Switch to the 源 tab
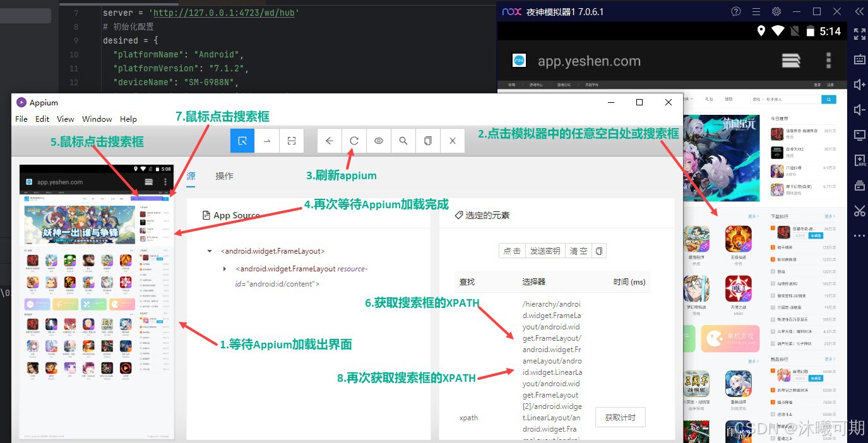This screenshot has height=443, width=868. pos(191,175)
